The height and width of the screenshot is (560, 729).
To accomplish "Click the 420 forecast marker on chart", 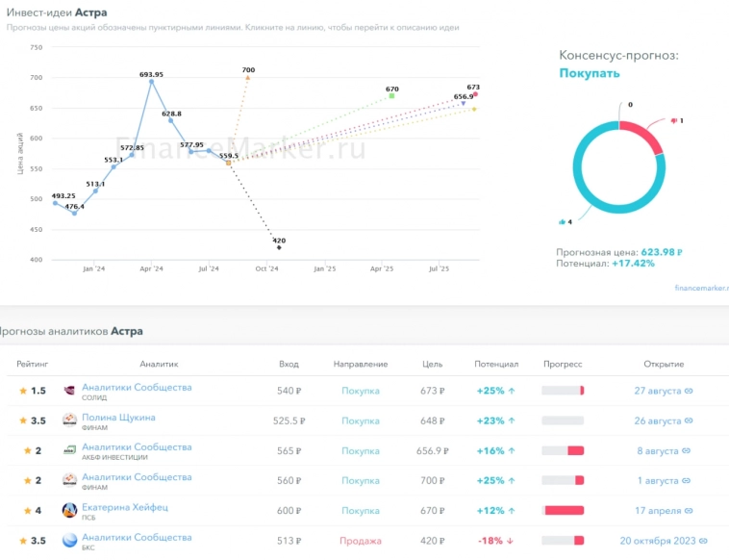I will [x=279, y=247].
